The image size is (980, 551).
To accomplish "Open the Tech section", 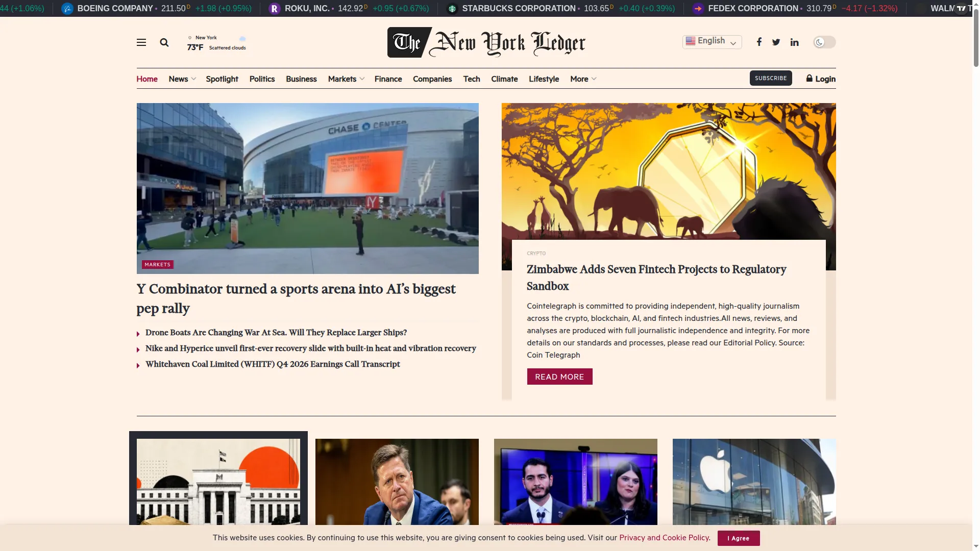I will coord(472,79).
